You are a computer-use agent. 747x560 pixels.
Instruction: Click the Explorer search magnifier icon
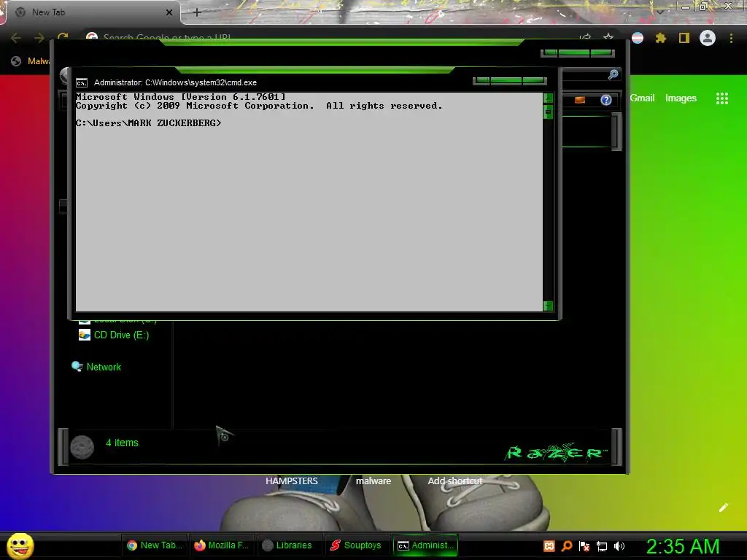(613, 74)
